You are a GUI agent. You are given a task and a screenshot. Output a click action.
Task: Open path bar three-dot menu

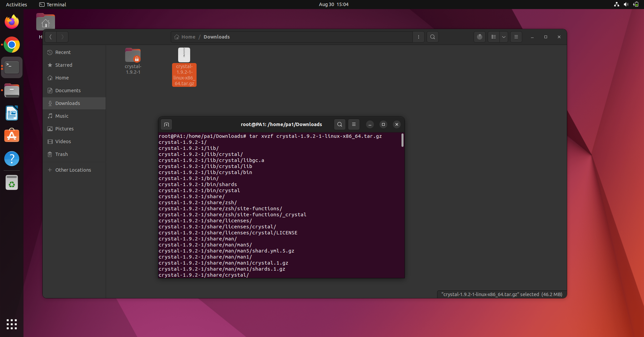point(418,37)
